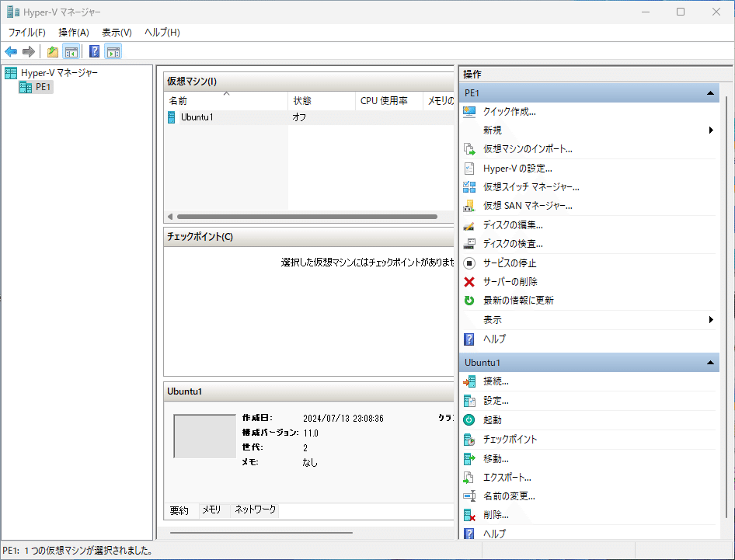Open the ファイル(F) menu
Screen dimensions: 735x560
click(x=26, y=33)
